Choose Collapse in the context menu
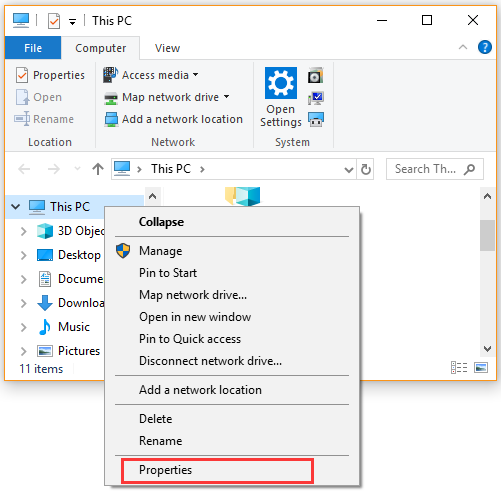Image resolution: width=501 pixels, height=492 pixels. 232,222
